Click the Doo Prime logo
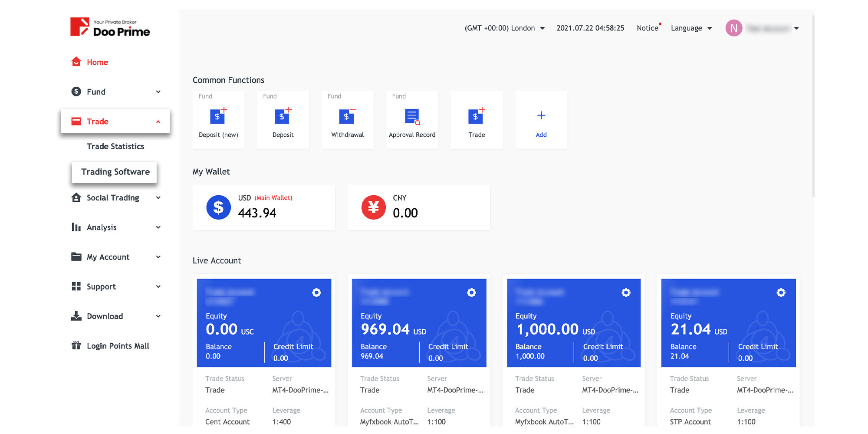The image size is (868, 434). [110, 27]
